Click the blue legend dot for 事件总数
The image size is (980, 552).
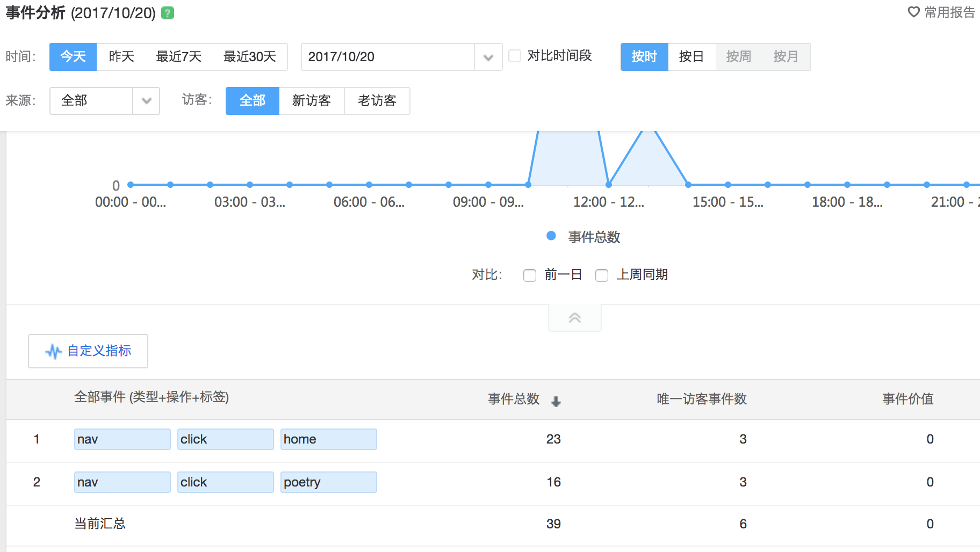pyautogui.click(x=551, y=236)
